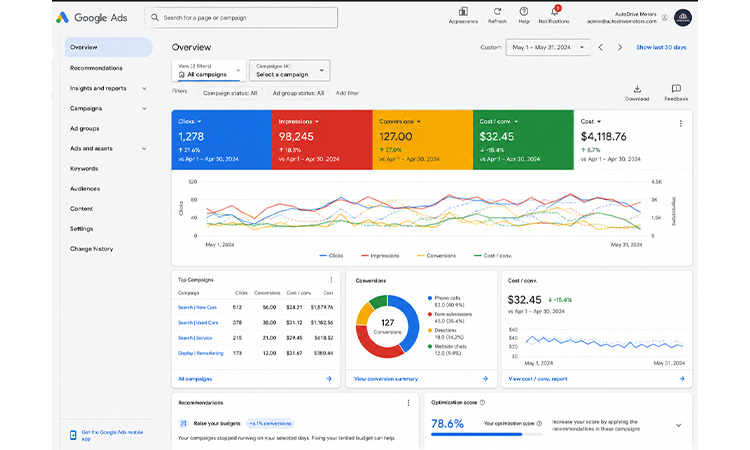Click View cost / conv. report link

538,379
